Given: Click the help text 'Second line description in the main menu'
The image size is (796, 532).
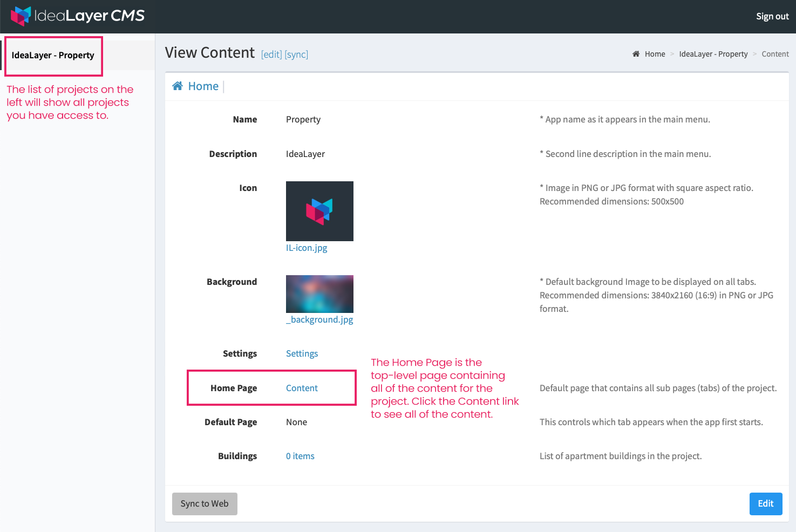Looking at the screenshot, I should [625, 154].
